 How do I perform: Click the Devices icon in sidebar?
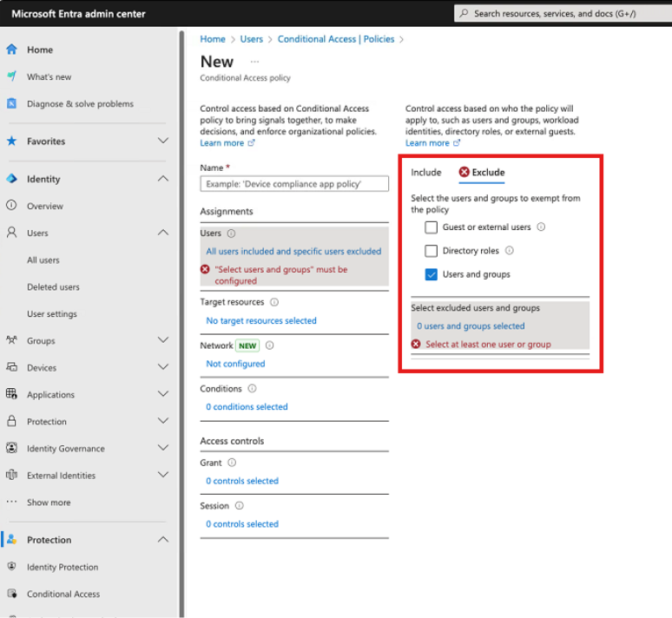point(12,367)
